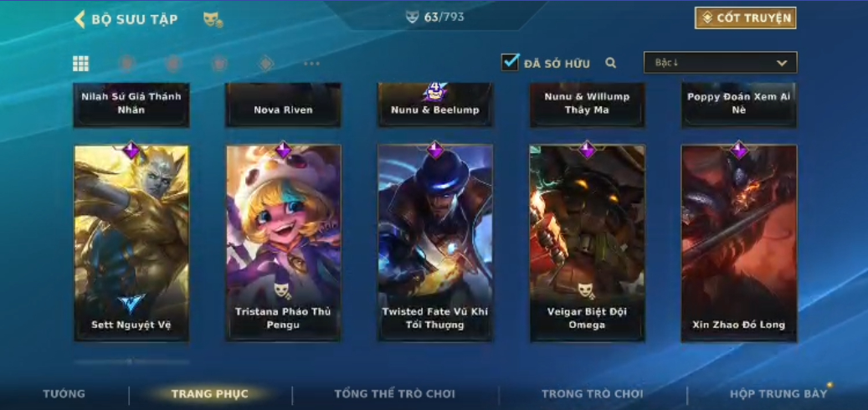Switch to Tổng Thể Trò Chơi tab

395,394
